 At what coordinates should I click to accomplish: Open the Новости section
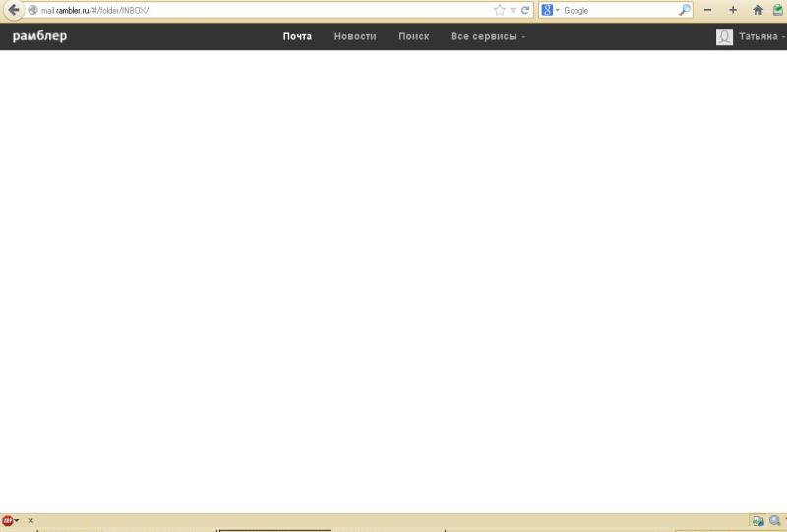pyautogui.click(x=355, y=36)
